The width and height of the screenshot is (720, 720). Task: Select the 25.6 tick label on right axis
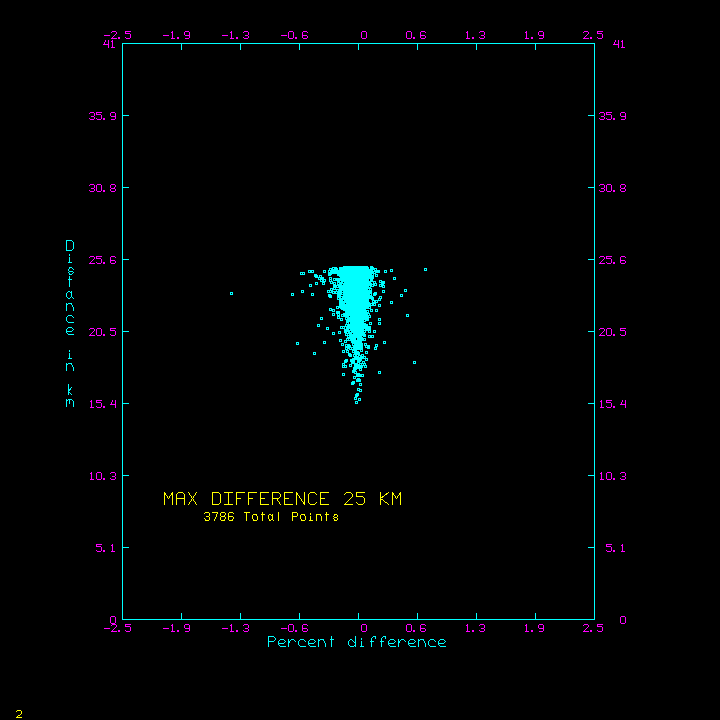click(x=613, y=260)
